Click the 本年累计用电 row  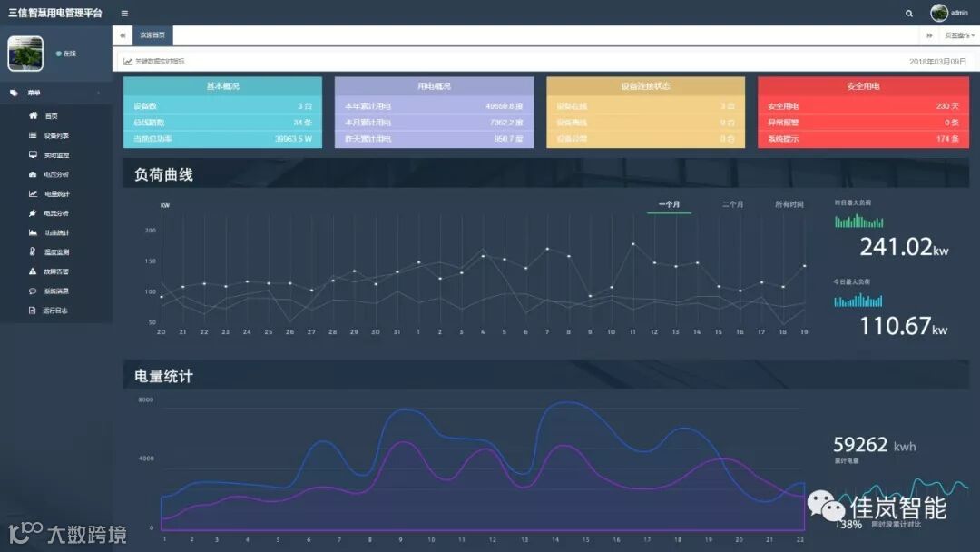click(x=434, y=106)
